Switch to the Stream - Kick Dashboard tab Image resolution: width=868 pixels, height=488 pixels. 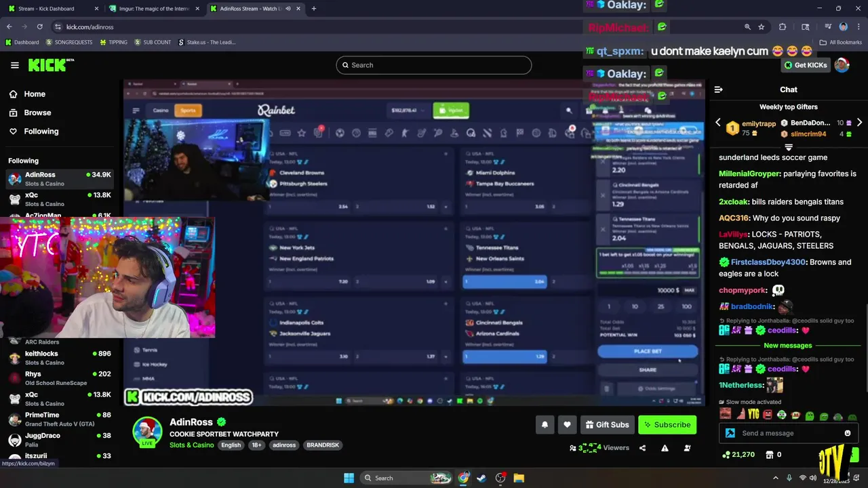(52, 9)
